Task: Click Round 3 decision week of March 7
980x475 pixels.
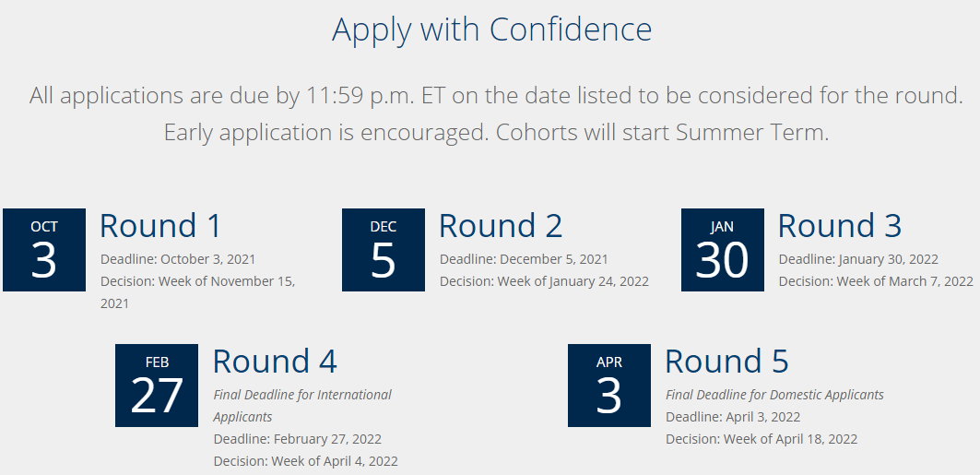Action: click(x=876, y=281)
